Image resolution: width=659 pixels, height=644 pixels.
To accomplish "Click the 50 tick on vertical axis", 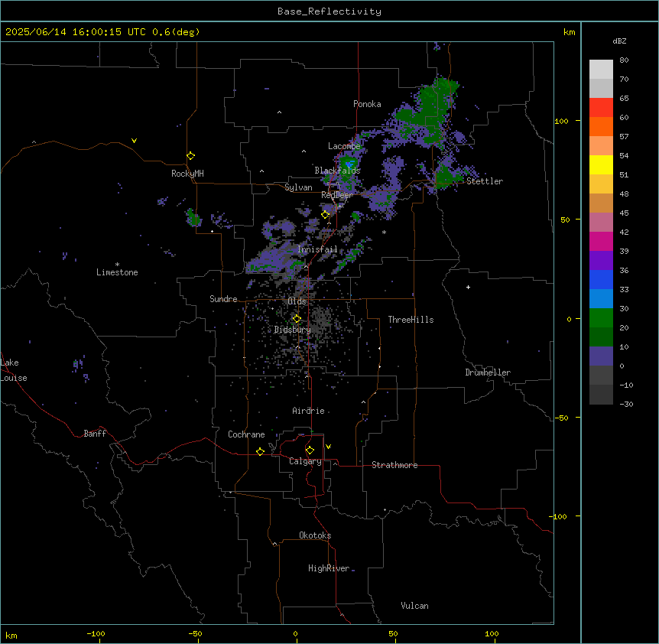I will tap(565, 220).
